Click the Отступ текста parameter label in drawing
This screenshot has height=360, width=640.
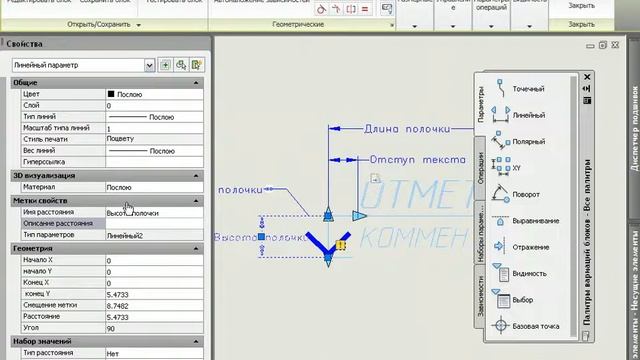pos(417,160)
